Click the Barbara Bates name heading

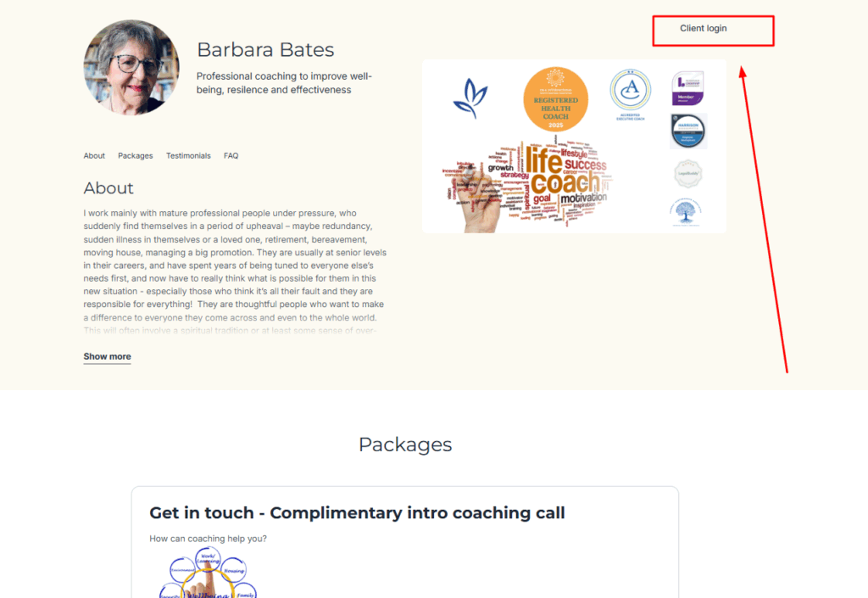pos(265,50)
